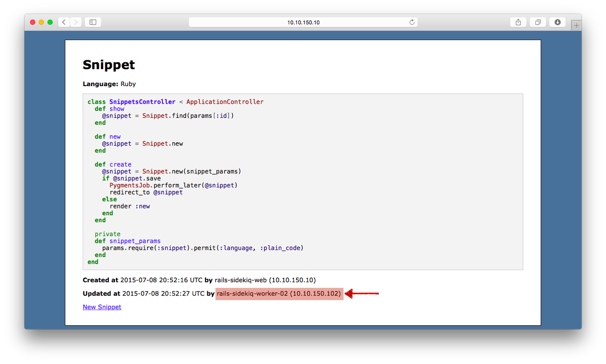This screenshot has width=606, height=364.
Task: Maximize the window with green button
Action: [50, 22]
